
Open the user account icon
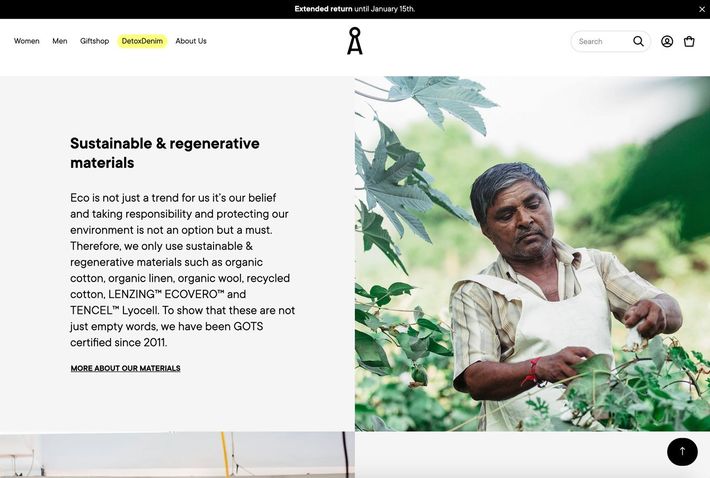click(x=667, y=41)
